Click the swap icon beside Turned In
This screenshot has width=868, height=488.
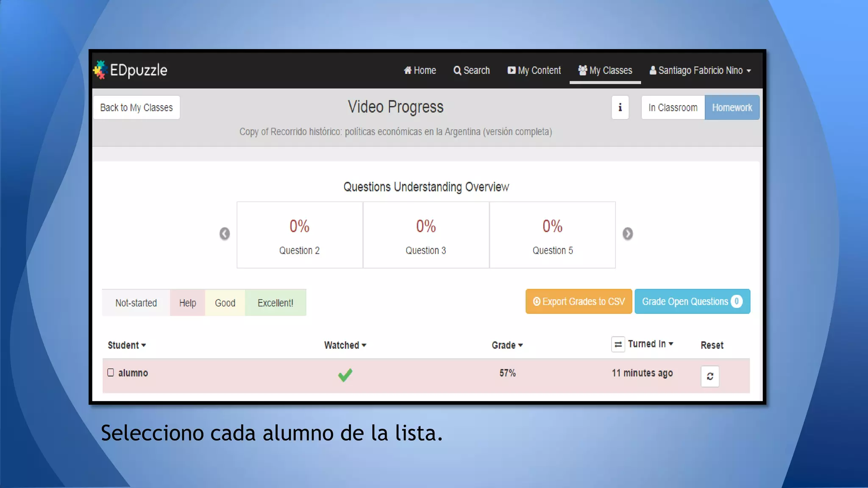618,344
